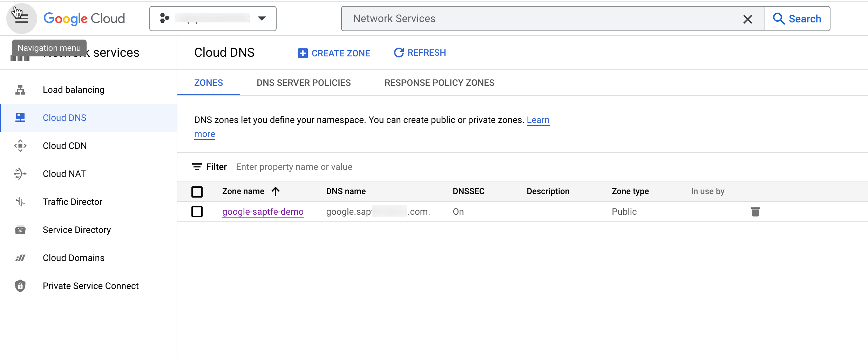Select the google-saptfe-demo row checkbox
Image resolution: width=868 pixels, height=358 pixels.
click(x=197, y=212)
